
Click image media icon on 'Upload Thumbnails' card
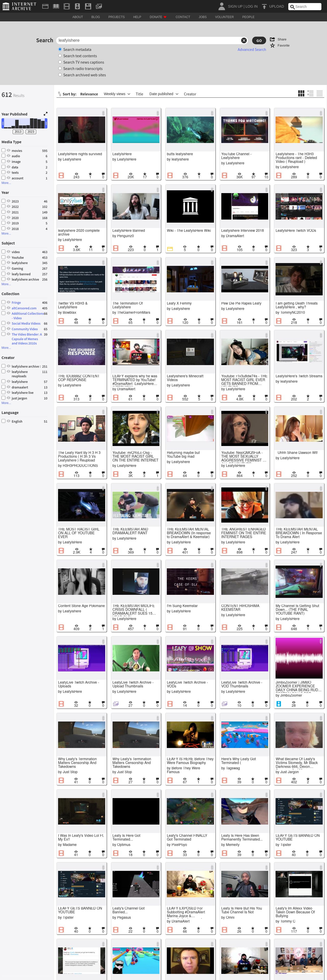(115, 704)
